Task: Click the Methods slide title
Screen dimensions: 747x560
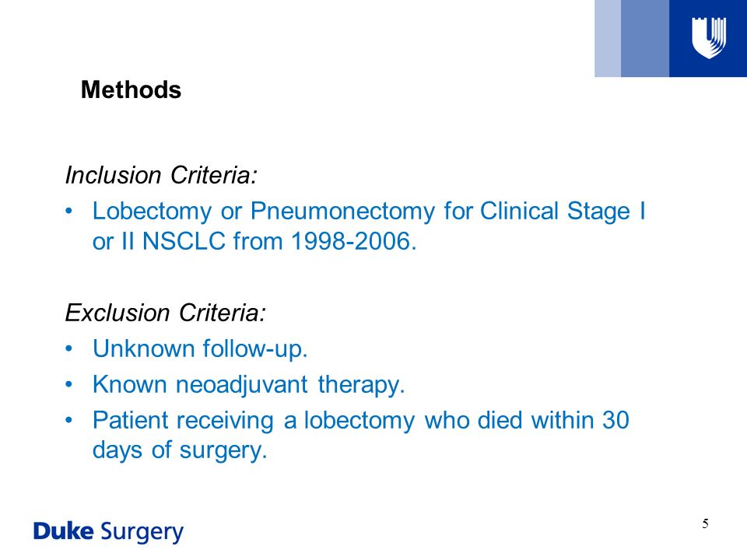Action: (131, 89)
